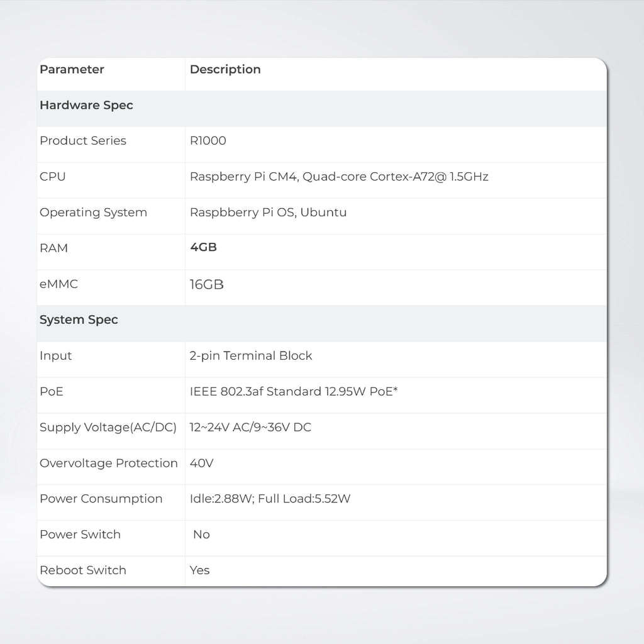Screen dimensions: 644x644
Task: Select the Raspbberry Pi OS, Ubuntu text
Action: [268, 213]
